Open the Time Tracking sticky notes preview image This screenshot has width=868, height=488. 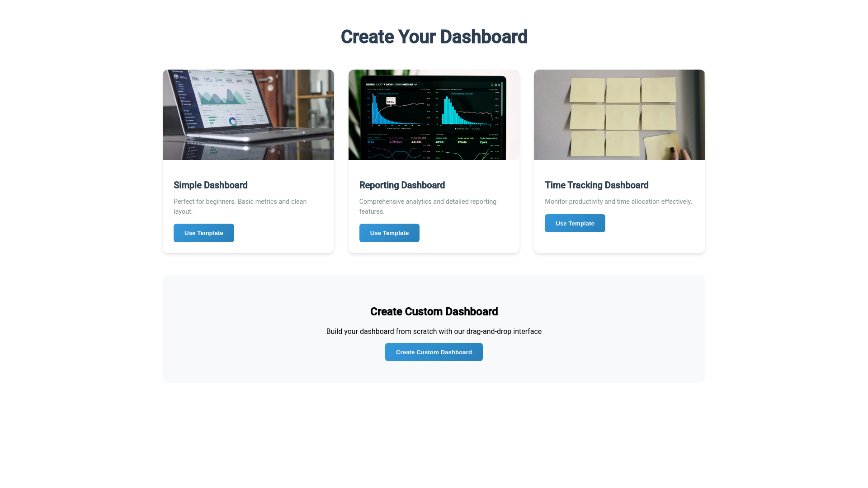point(619,114)
